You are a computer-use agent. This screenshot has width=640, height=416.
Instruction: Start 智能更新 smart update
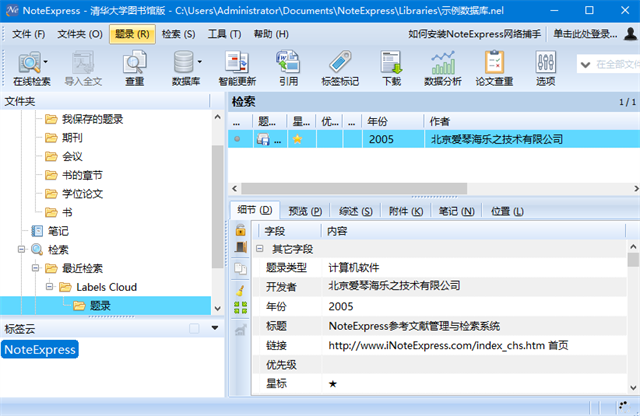(237, 69)
